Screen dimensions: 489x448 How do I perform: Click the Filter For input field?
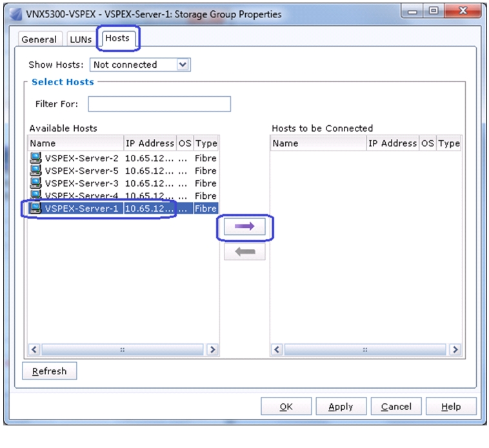pyautogui.click(x=159, y=104)
